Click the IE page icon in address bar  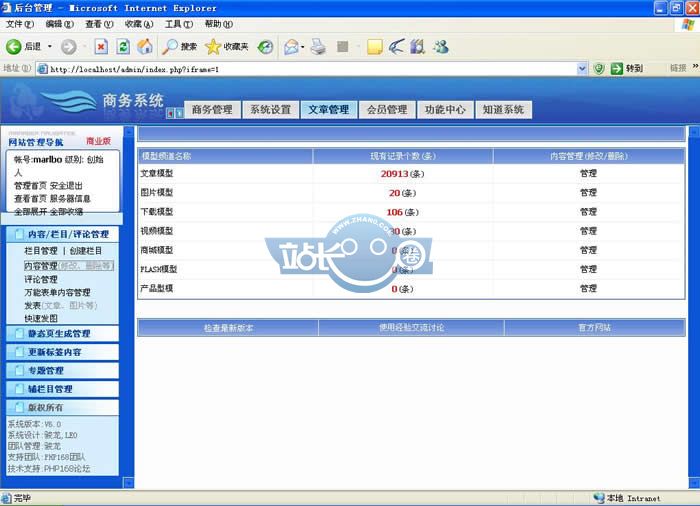coord(42,69)
